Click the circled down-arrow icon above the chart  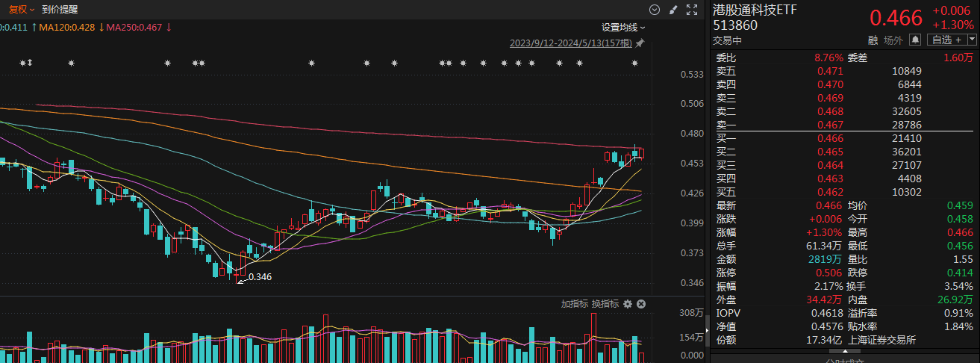(x=655, y=10)
